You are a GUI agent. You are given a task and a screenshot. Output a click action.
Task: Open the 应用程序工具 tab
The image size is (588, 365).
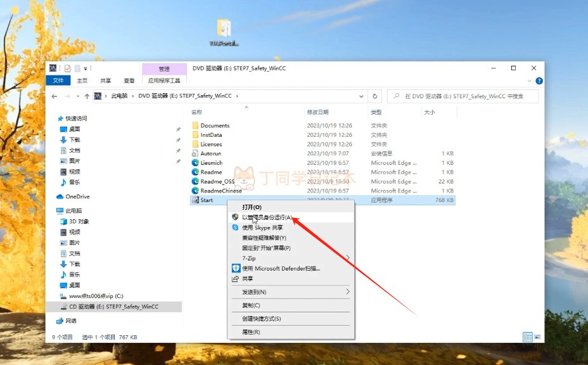(164, 80)
